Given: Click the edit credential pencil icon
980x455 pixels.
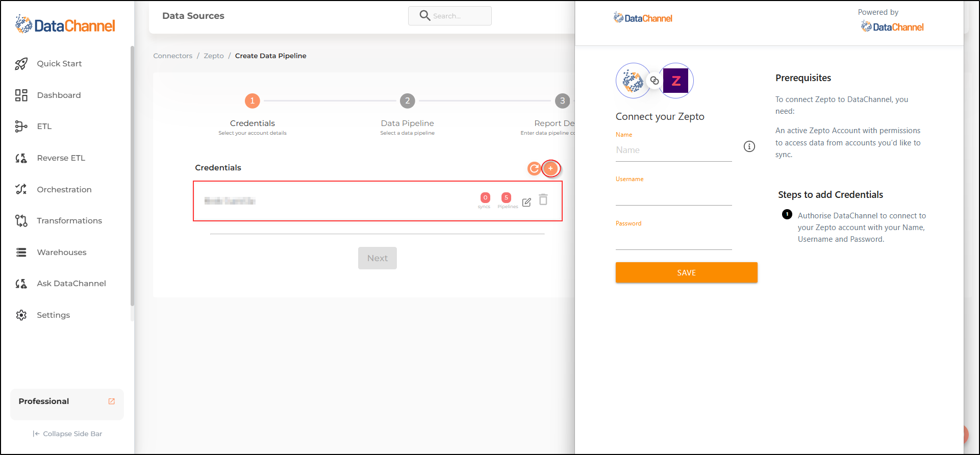Looking at the screenshot, I should point(526,202).
